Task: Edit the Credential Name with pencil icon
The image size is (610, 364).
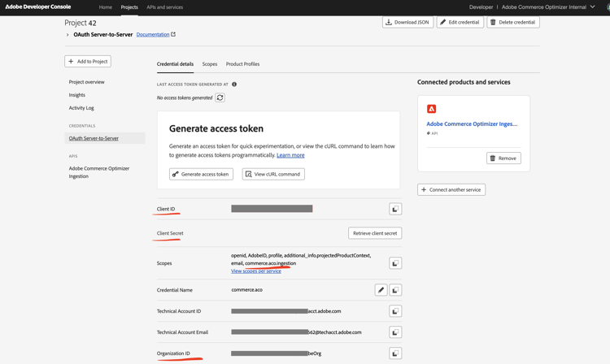Action: tap(381, 290)
